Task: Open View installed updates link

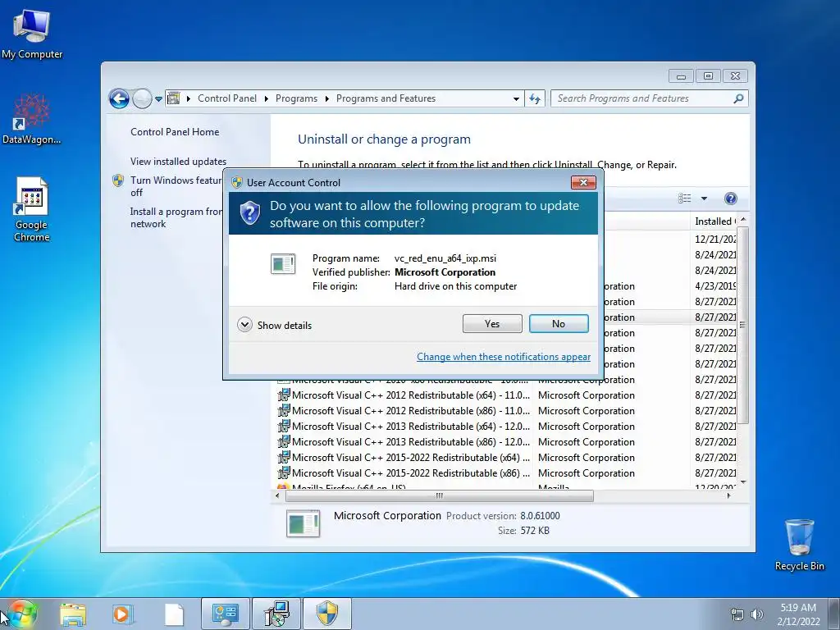Action: click(178, 162)
